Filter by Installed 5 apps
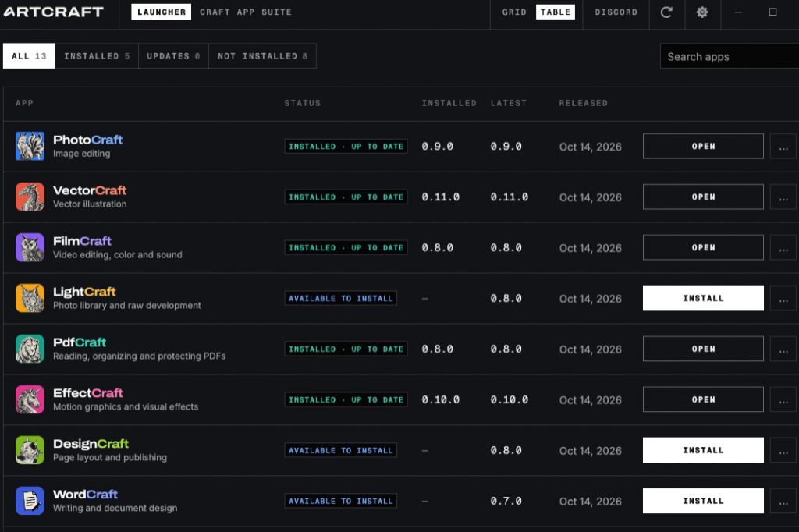The image size is (799, 532). pyautogui.click(x=97, y=56)
